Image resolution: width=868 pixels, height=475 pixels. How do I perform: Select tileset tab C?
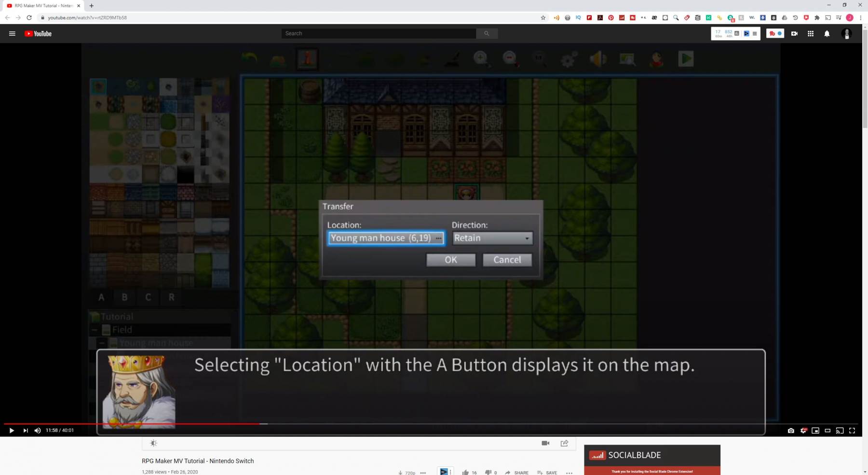(x=148, y=297)
